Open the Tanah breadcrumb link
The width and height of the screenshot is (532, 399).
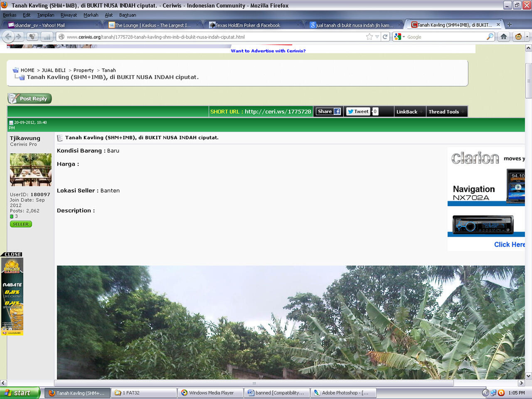[109, 70]
